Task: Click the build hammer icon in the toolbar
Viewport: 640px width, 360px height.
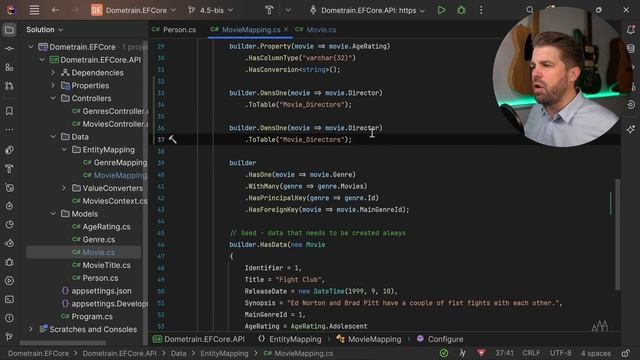Action: 269,10
